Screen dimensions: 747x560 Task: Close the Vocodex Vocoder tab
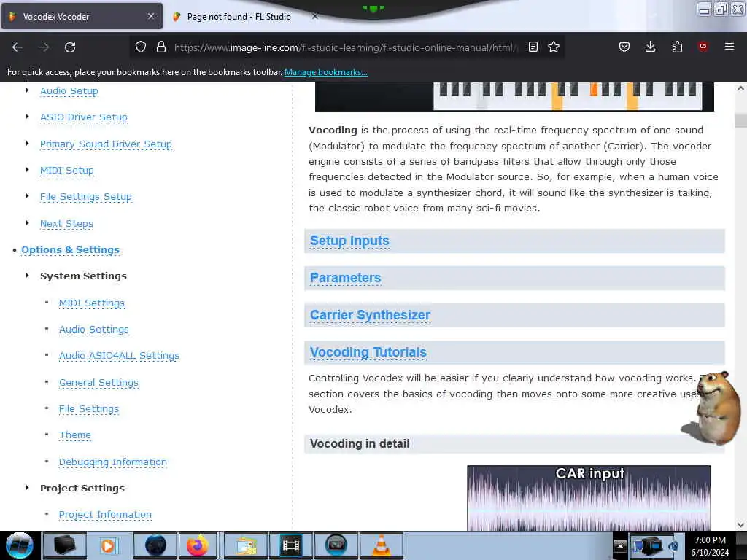click(151, 16)
